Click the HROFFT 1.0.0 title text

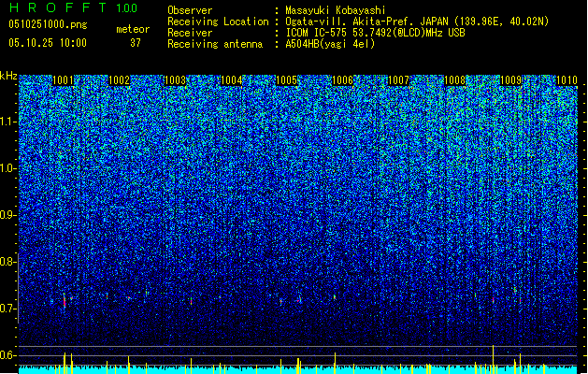tap(74, 7)
